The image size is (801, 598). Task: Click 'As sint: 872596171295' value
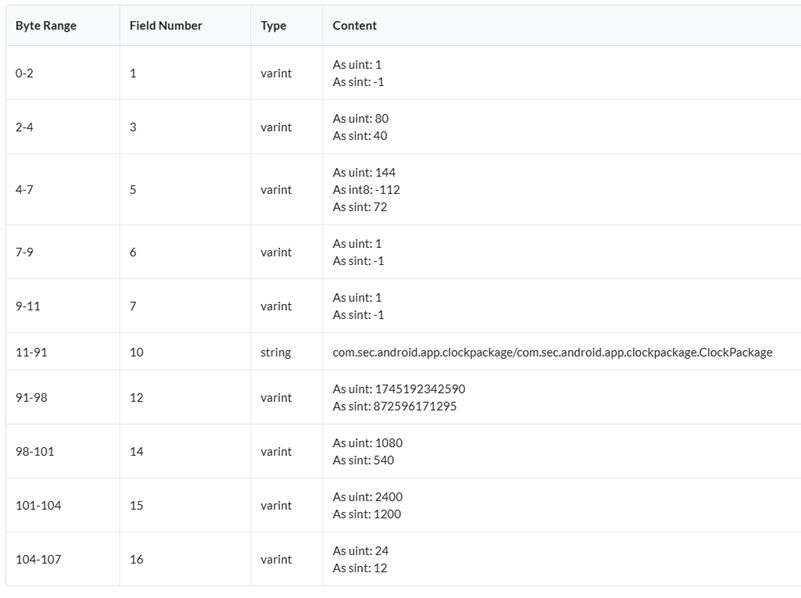click(394, 406)
